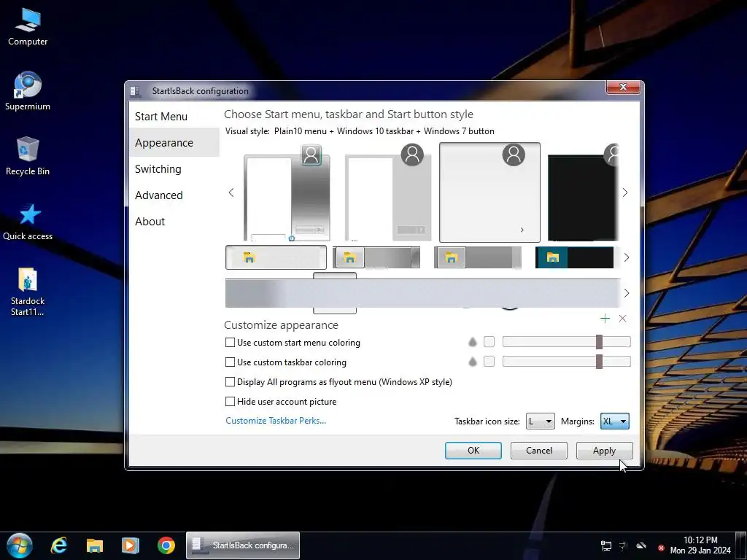Image resolution: width=747 pixels, height=560 pixels.
Task: Show previous start menu styles with left arrow
Action: [x=231, y=192]
